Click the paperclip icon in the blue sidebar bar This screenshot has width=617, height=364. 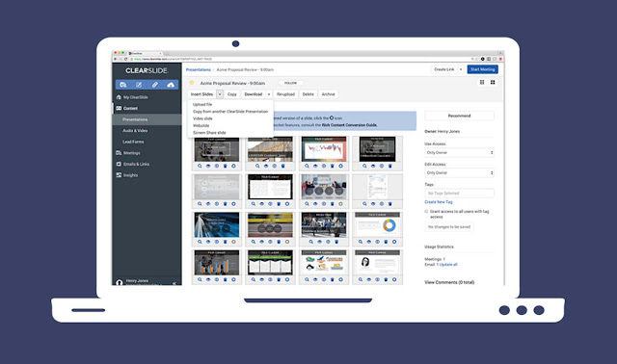(x=155, y=85)
